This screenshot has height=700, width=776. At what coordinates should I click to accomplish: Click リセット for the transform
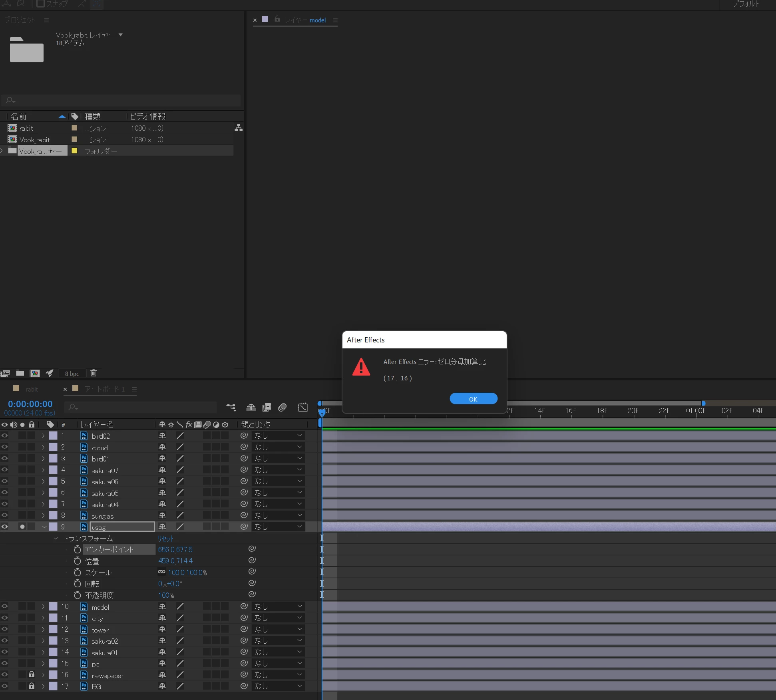tap(165, 539)
